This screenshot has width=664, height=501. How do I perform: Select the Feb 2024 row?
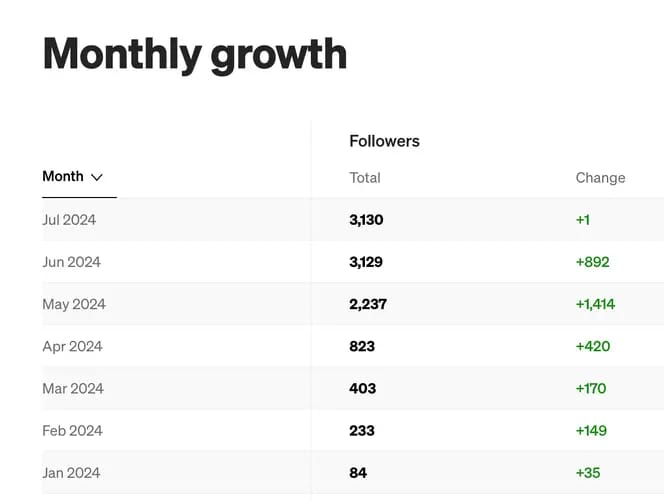(72, 430)
